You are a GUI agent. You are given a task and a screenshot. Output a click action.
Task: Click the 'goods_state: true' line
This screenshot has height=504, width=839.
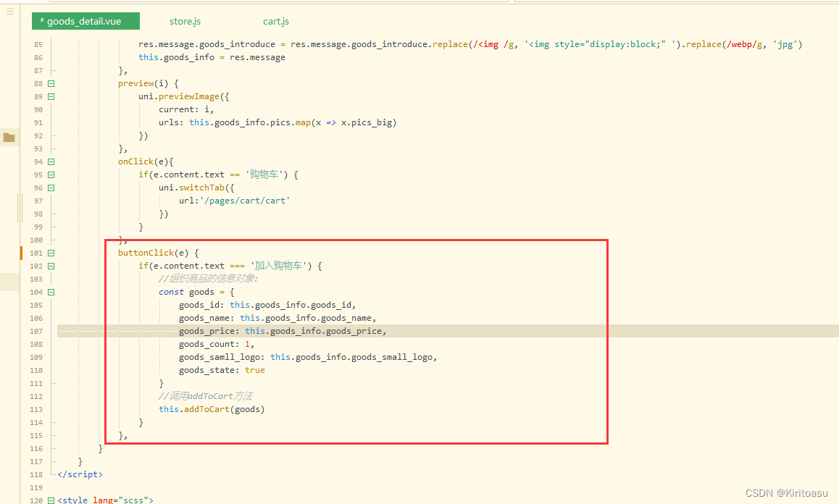[x=222, y=370]
